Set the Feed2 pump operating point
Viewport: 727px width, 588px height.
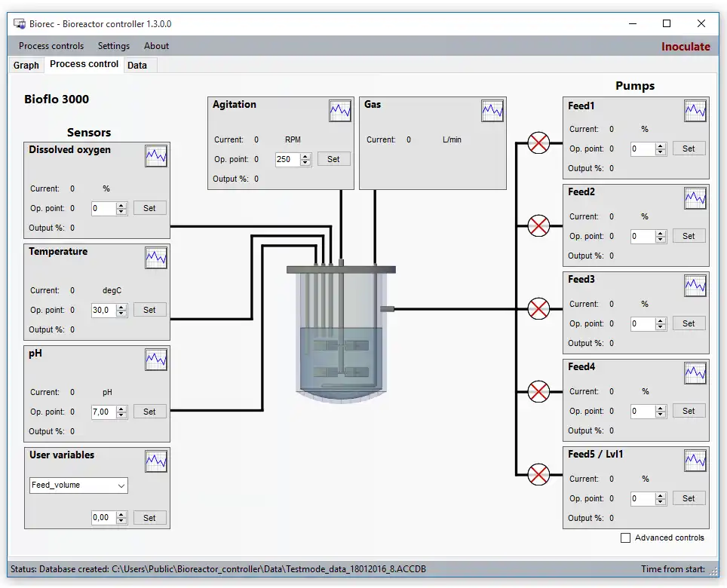point(689,236)
